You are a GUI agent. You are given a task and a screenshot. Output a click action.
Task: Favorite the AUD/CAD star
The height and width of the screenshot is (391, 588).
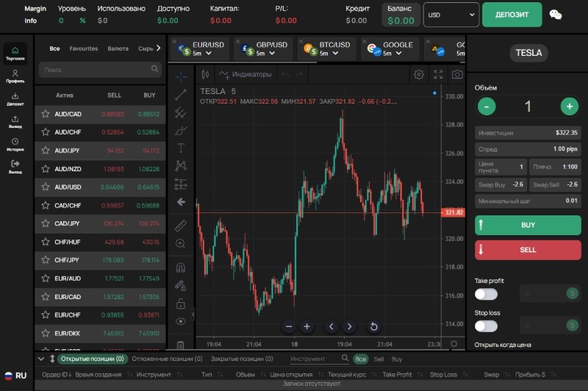(x=46, y=114)
